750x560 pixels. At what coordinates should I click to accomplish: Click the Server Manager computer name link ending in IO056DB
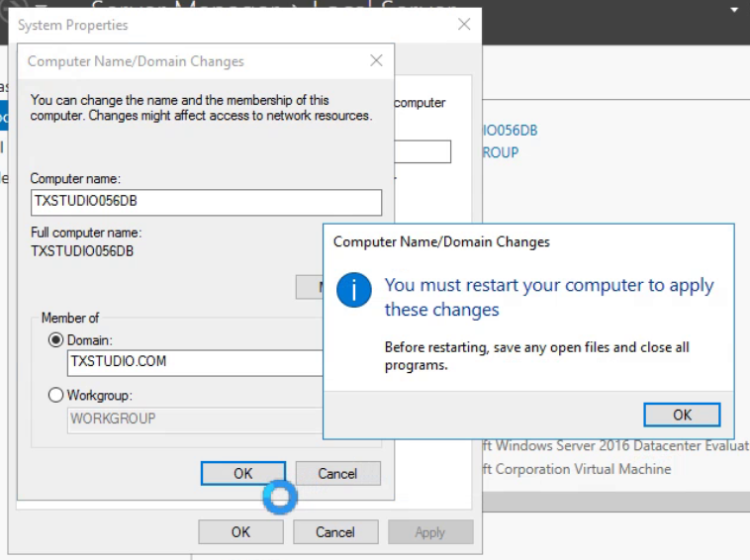pos(511,130)
